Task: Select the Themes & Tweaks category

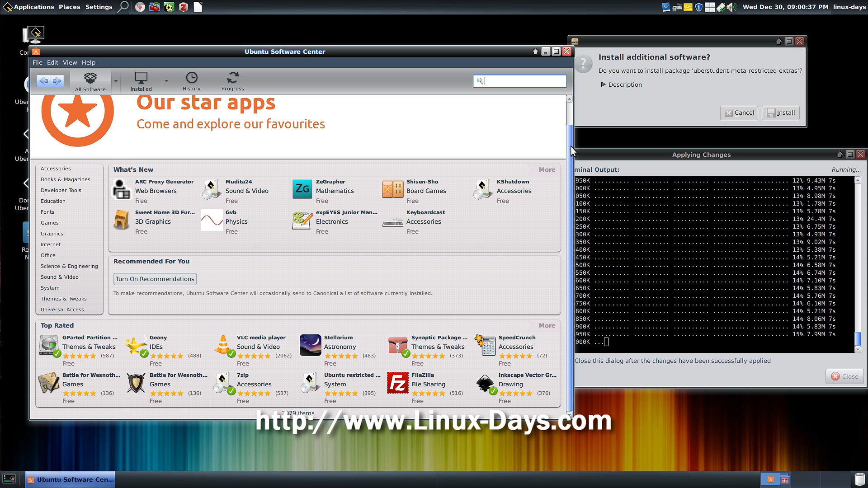Action: (64, 299)
